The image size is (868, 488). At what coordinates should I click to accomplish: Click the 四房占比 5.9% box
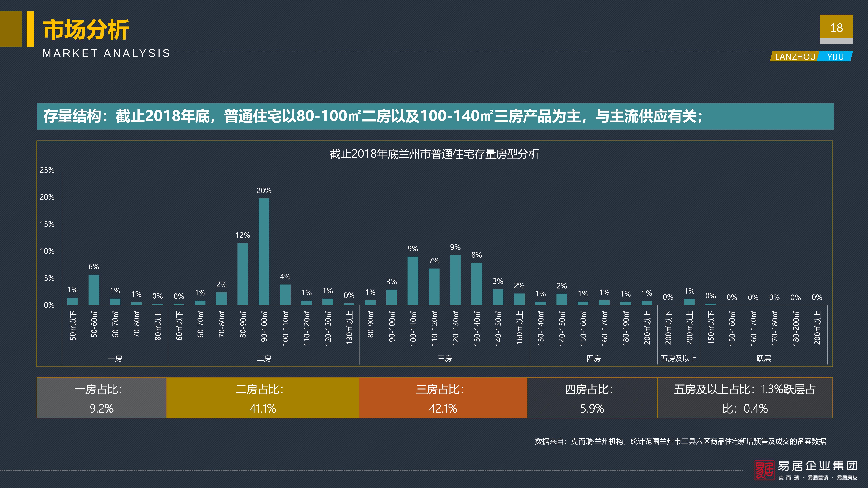(592, 398)
